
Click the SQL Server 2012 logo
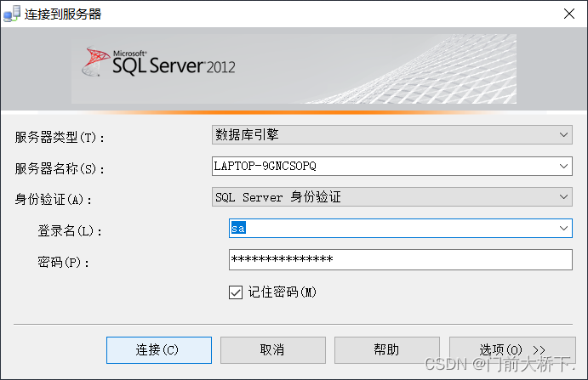[159, 65]
